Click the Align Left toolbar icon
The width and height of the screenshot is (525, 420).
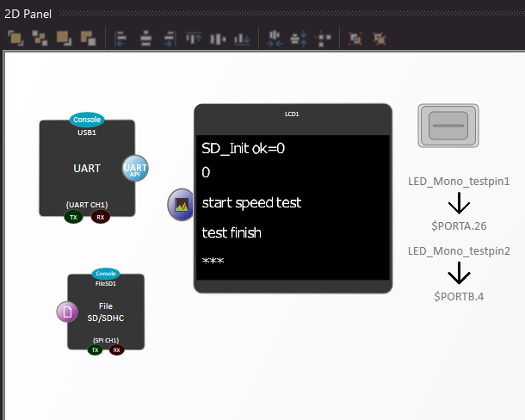tap(120, 38)
